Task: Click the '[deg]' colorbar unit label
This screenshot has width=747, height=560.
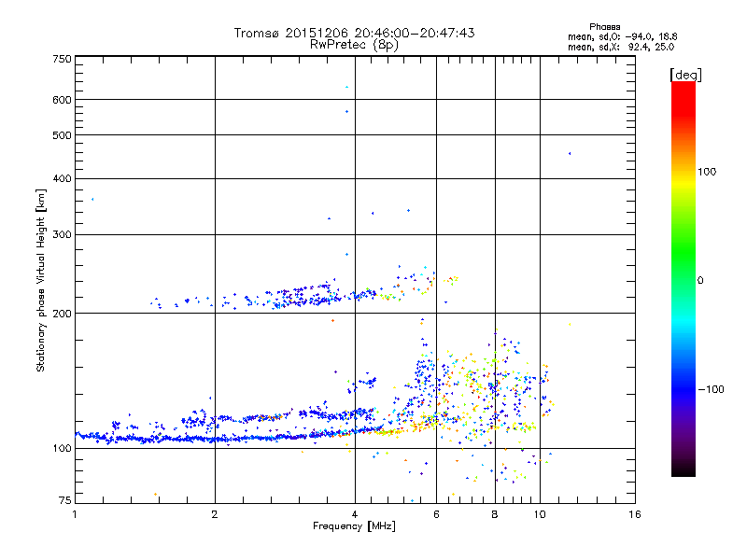Action: (685, 75)
